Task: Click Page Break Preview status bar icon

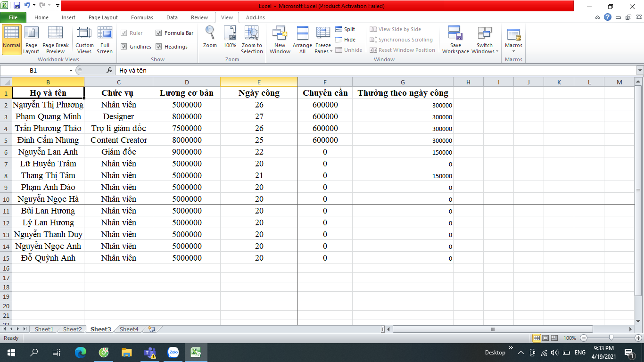Action: (x=554, y=338)
